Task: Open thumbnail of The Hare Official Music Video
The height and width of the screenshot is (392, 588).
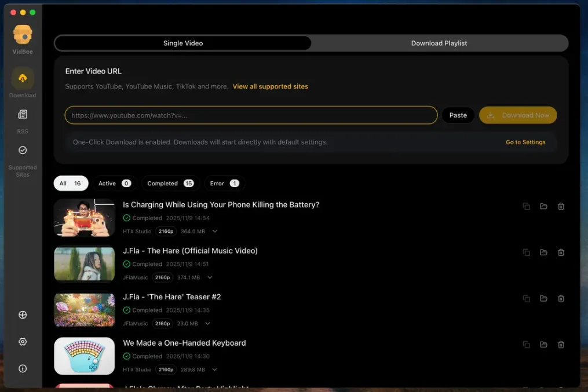Action: point(85,264)
